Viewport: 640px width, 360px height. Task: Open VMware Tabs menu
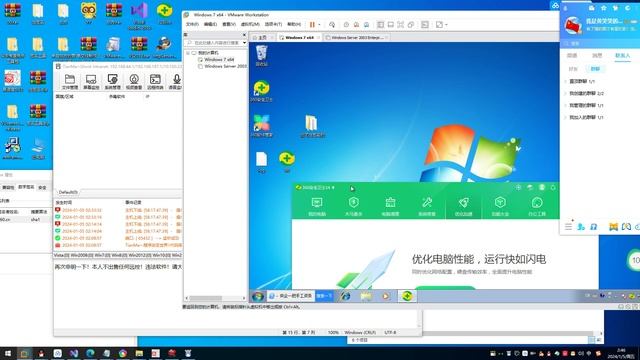pyautogui.click(x=273, y=24)
